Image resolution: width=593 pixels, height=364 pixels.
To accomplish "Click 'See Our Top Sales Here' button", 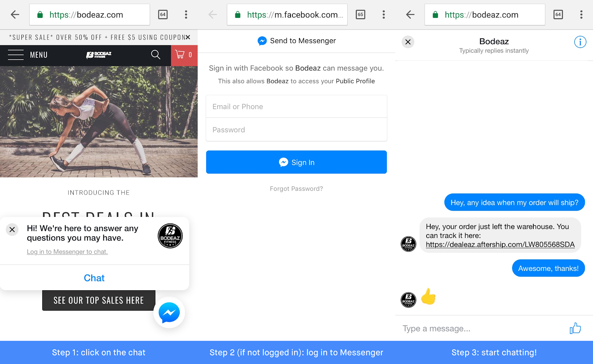I will [99, 300].
